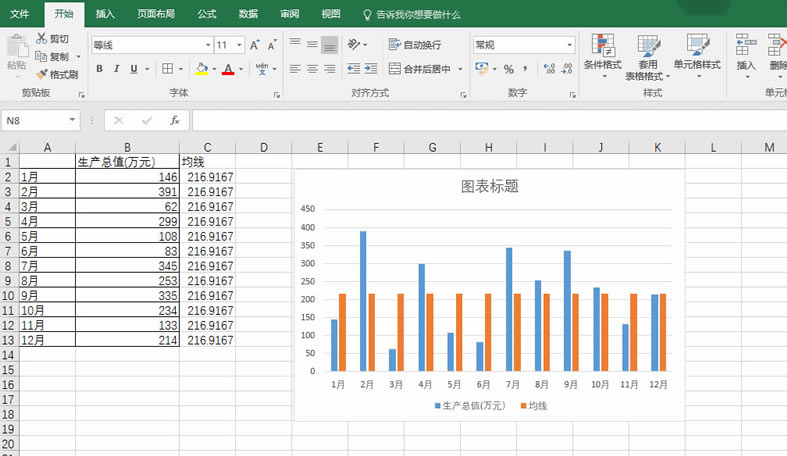
Task: Open the 公式 (Formulas) ribbon tab
Action: (x=206, y=15)
